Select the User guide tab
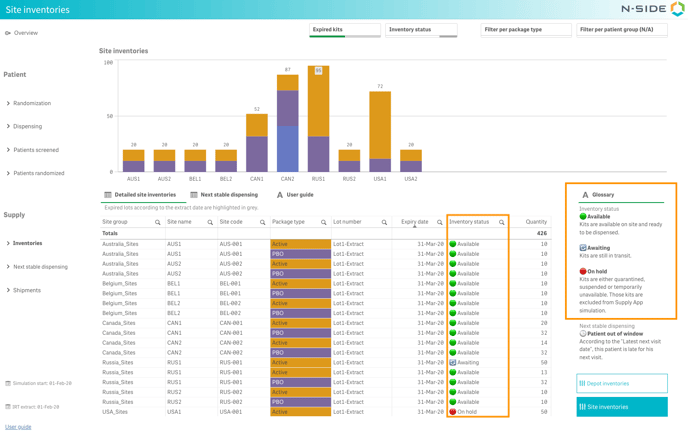688x433 pixels. pyautogui.click(x=295, y=195)
